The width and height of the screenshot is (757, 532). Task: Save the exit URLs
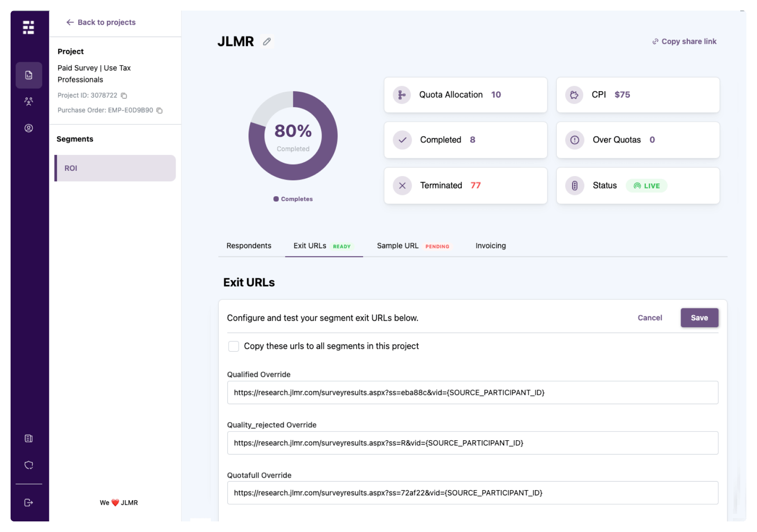coord(699,318)
